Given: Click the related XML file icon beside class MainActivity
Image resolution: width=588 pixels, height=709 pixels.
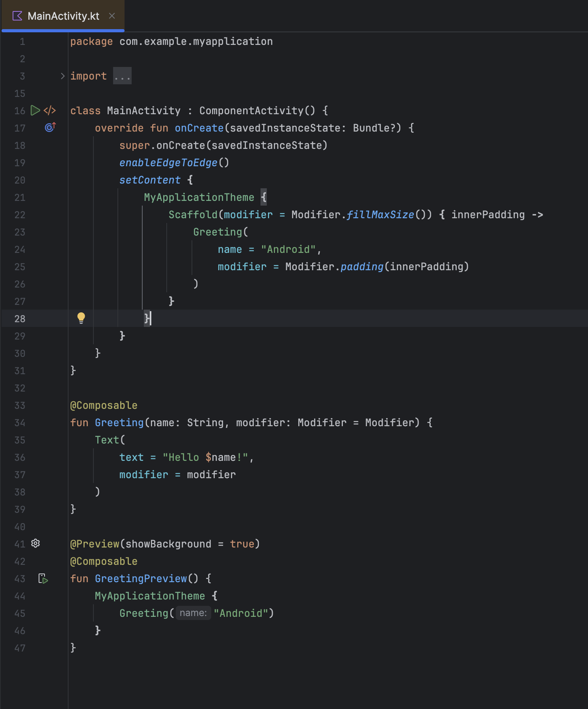Looking at the screenshot, I should [50, 110].
